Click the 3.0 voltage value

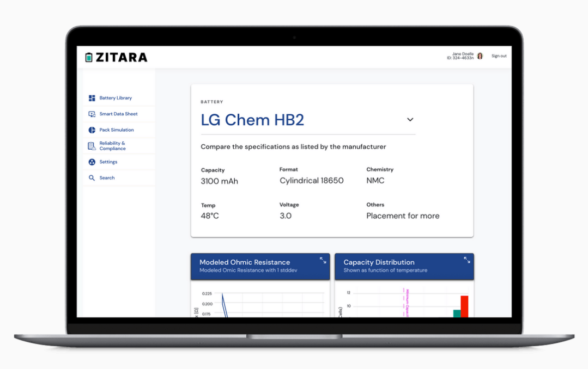pos(286,216)
